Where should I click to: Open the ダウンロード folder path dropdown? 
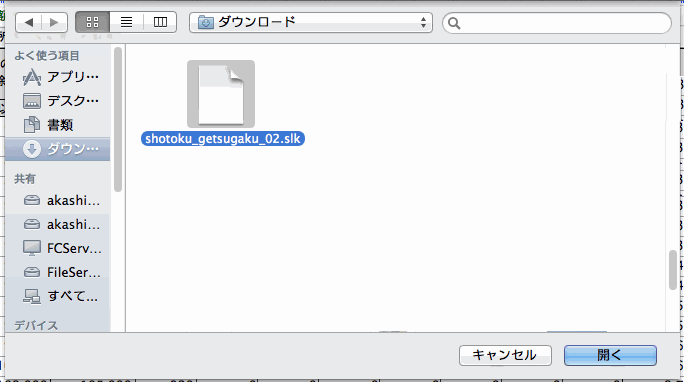click(x=311, y=22)
